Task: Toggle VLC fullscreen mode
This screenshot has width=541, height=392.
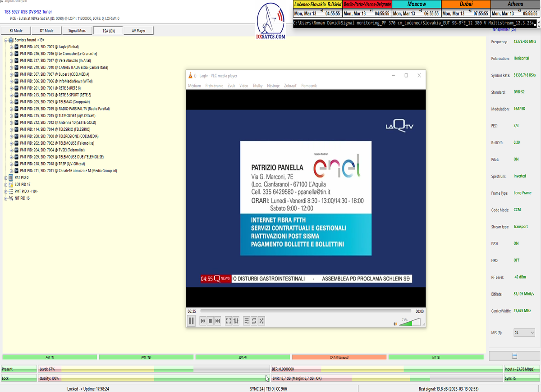Action: (x=228, y=321)
